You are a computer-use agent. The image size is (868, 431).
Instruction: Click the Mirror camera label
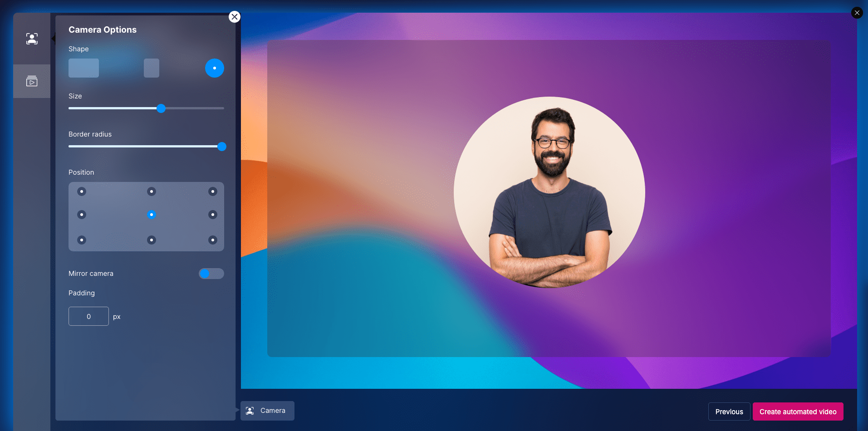coord(91,274)
